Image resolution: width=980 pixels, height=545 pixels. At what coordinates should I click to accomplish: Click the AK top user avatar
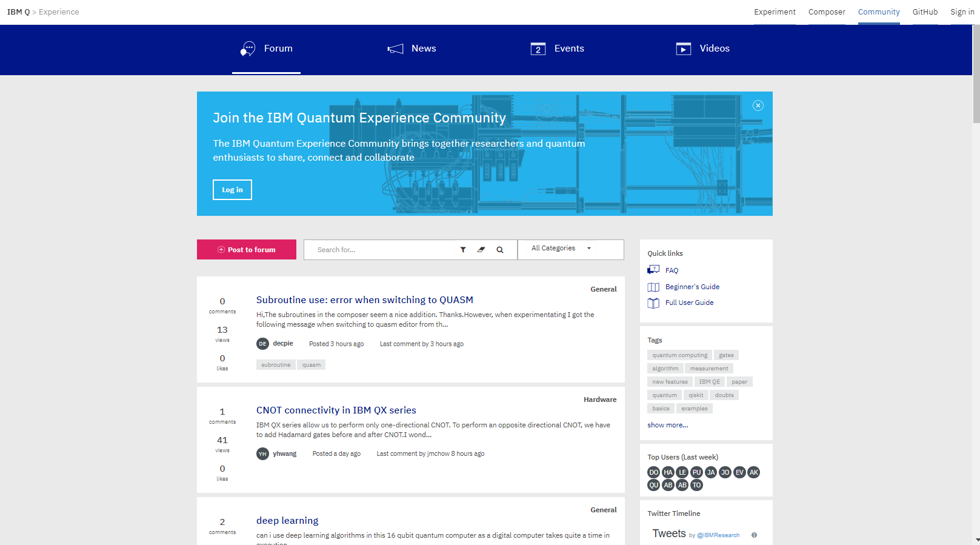pos(754,472)
